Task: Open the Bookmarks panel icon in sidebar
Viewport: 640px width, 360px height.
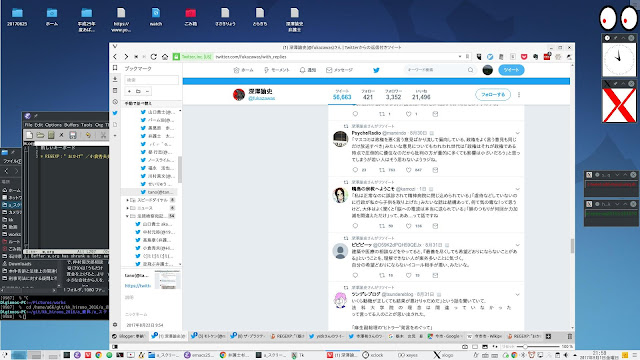Action: coord(115,68)
